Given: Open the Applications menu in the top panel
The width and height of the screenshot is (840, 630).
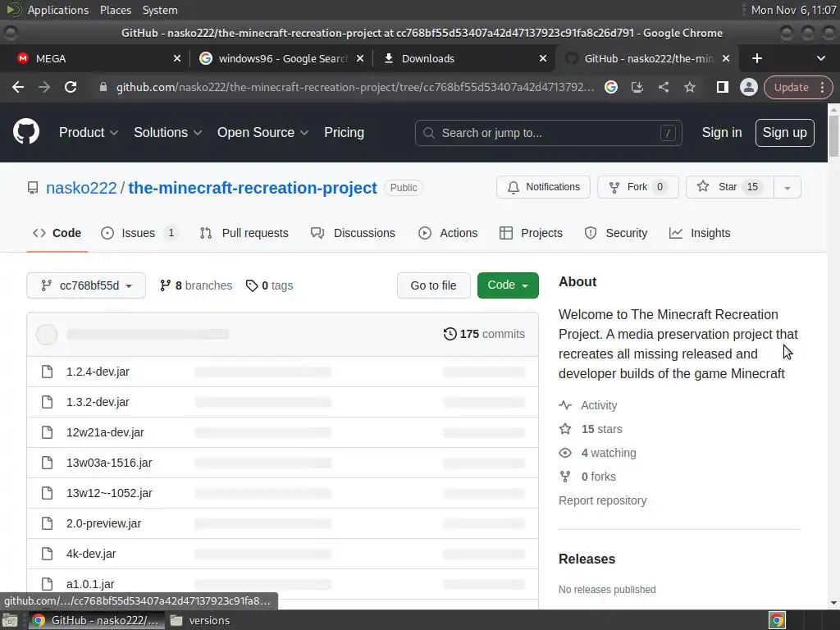Looking at the screenshot, I should pyautogui.click(x=57, y=10).
